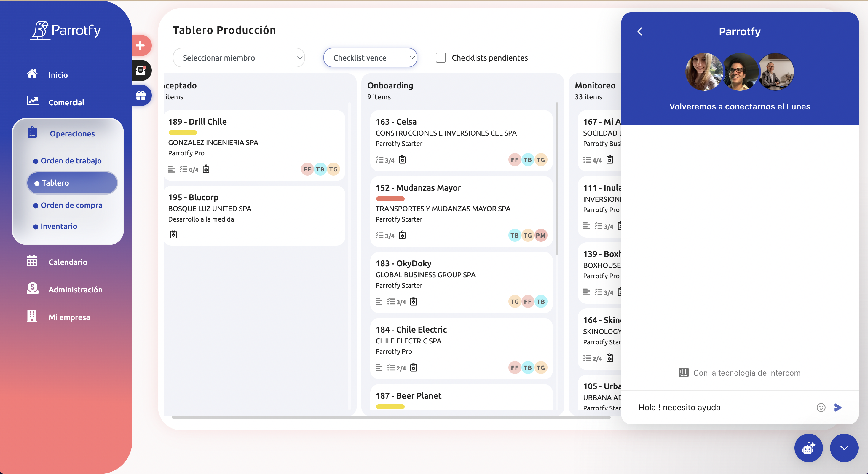Click checklist 3/4 icon on Mudanzas Mayor card
This screenshot has width=868, height=474.
pos(385,236)
